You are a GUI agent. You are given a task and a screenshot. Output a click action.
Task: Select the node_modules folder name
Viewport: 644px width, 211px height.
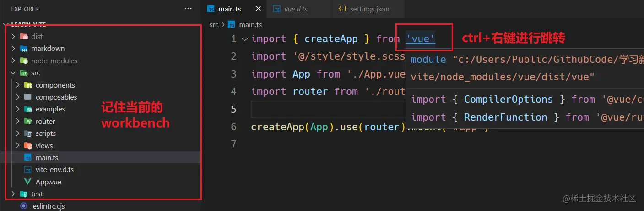54,61
